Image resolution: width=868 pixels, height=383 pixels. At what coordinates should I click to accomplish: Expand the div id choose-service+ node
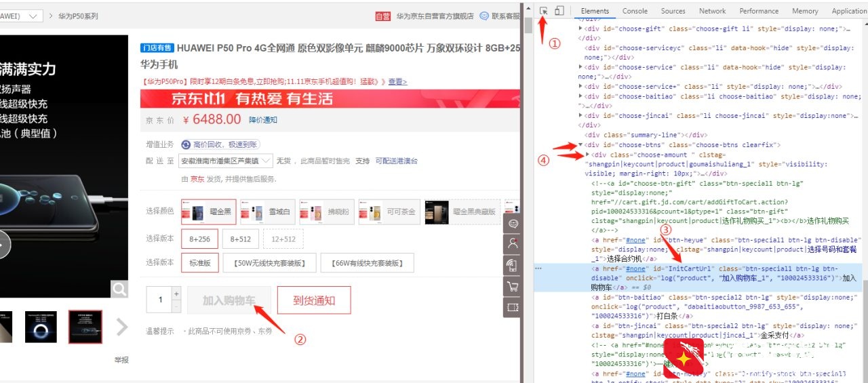pos(580,86)
